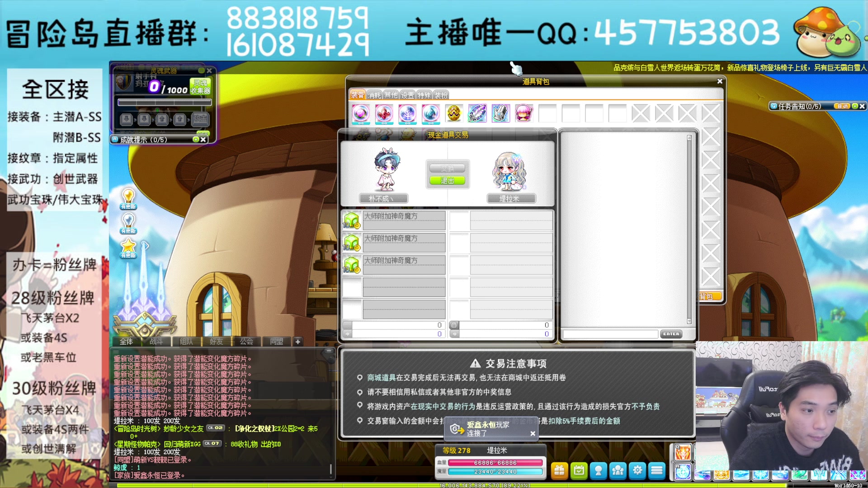
Task: Click the yellow lightbulb notification icon
Action: coord(128,199)
